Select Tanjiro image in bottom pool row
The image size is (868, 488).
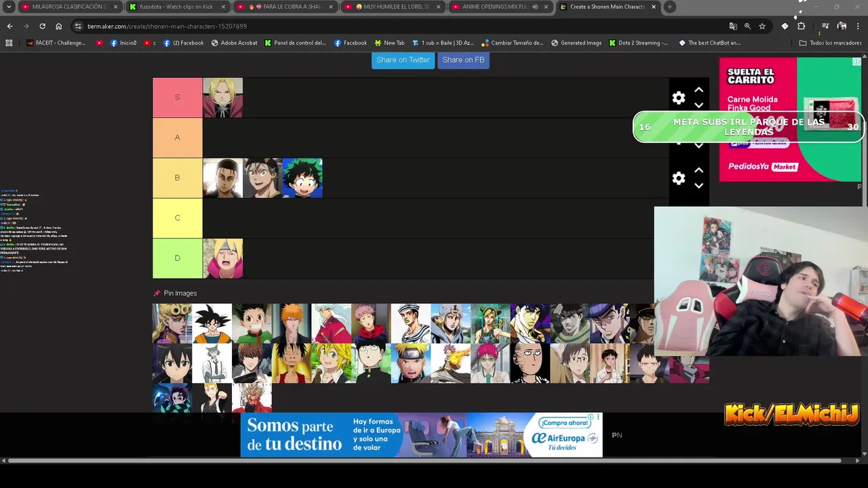click(172, 398)
